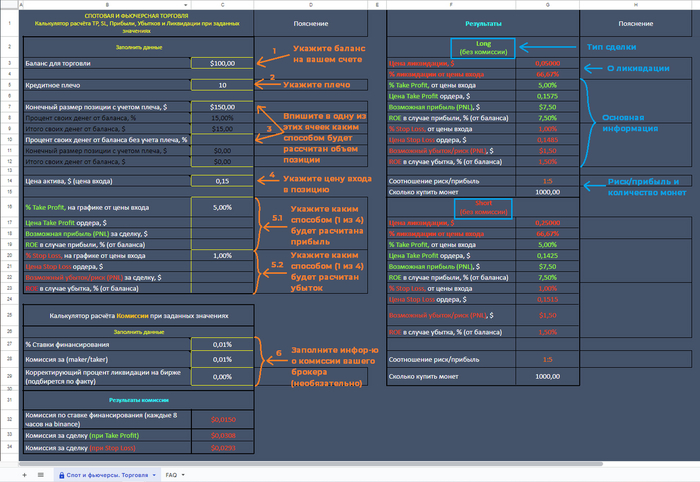Select the maker/taker commission cell 0,01%
Image resolution: width=700 pixels, height=482 pixels.
(222, 359)
